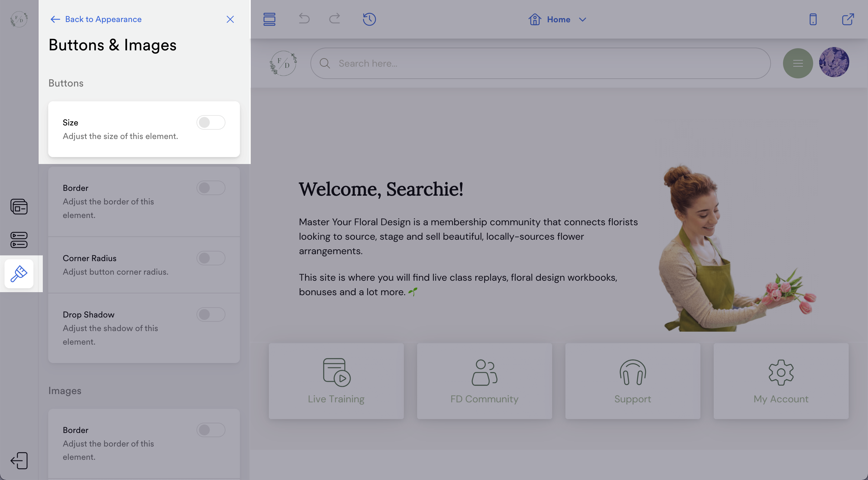Select the Appearance paintbrush sidebar icon
This screenshot has height=480, width=868.
point(19,274)
